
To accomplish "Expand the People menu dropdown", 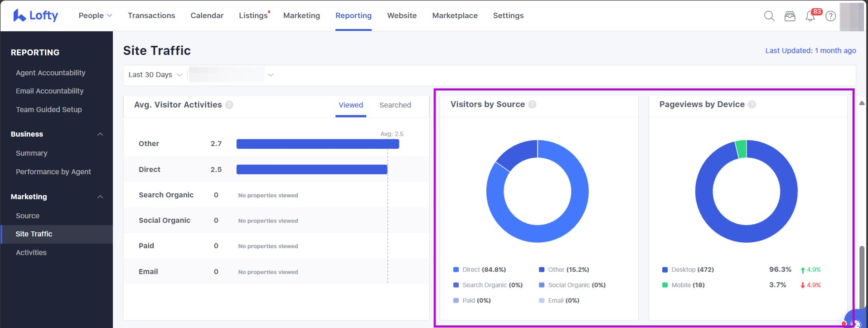I will [x=95, y=15].
